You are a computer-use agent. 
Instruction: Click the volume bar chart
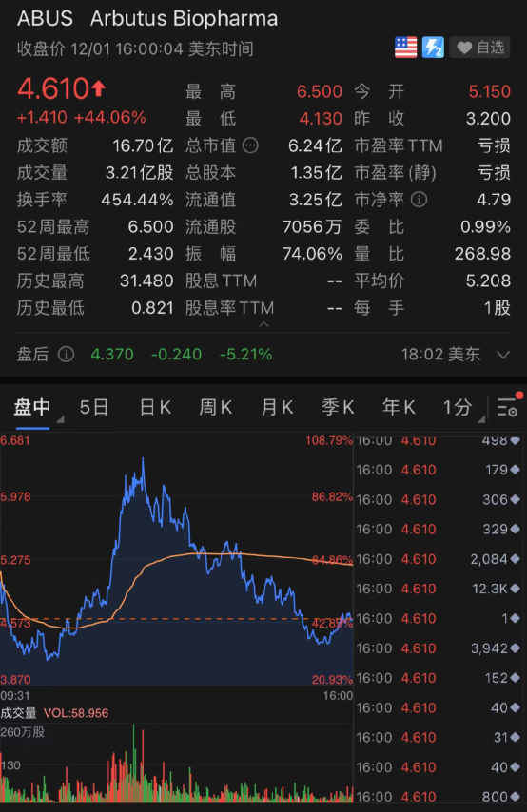[x=176, y=763]
